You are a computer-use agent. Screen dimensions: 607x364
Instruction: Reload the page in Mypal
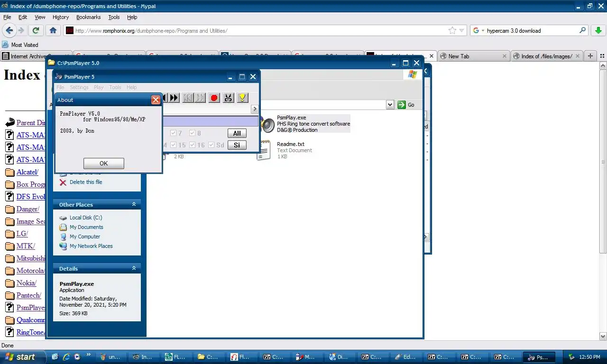coord(36,30)
